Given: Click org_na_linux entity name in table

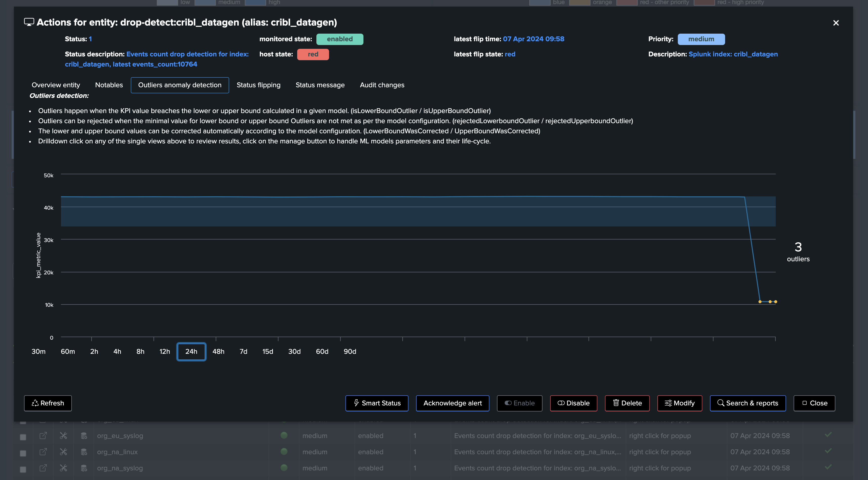Looking at the screenshot, I should pos(117,452).
